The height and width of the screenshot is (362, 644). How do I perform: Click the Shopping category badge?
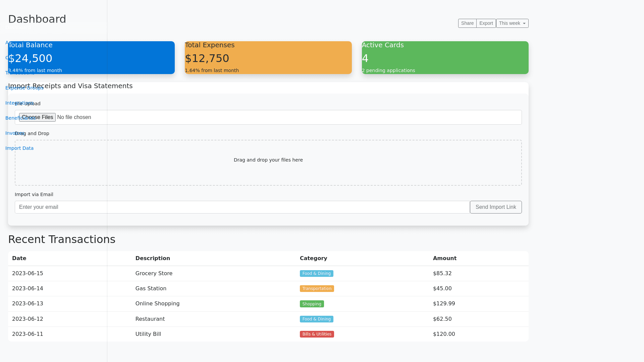[x=312, y=304]
